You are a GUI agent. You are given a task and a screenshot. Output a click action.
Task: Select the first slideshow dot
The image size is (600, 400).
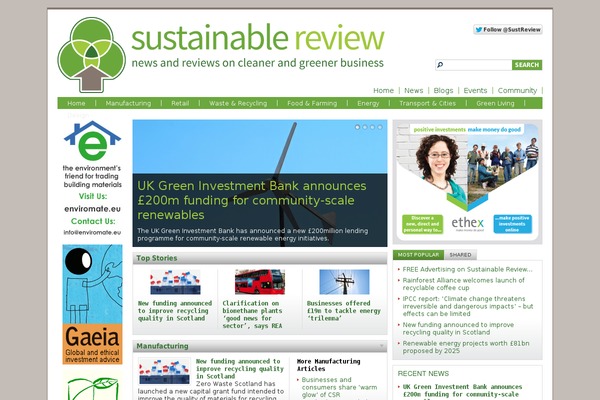[357, 127]
